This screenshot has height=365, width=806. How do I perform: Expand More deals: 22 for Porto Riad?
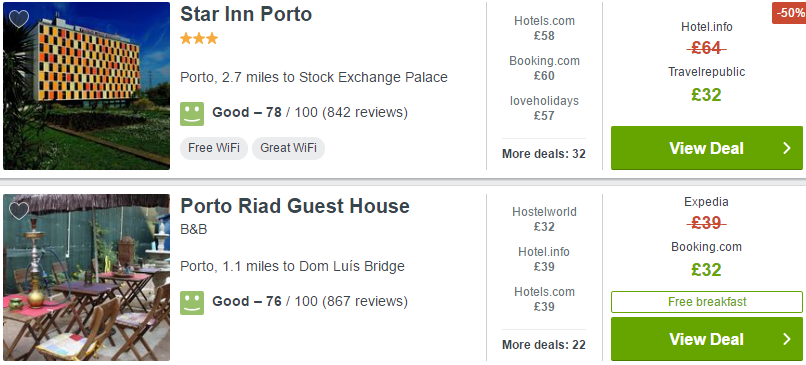pyautogui.click(x=544, y=344)
